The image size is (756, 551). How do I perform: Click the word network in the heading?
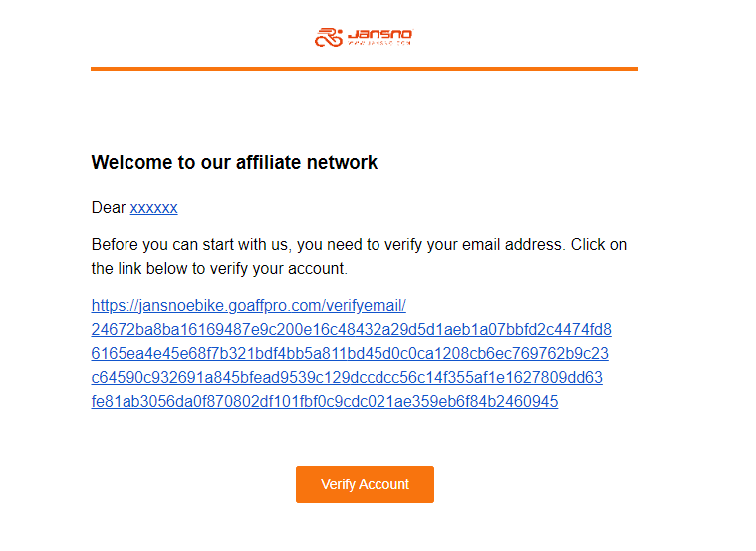342,163
